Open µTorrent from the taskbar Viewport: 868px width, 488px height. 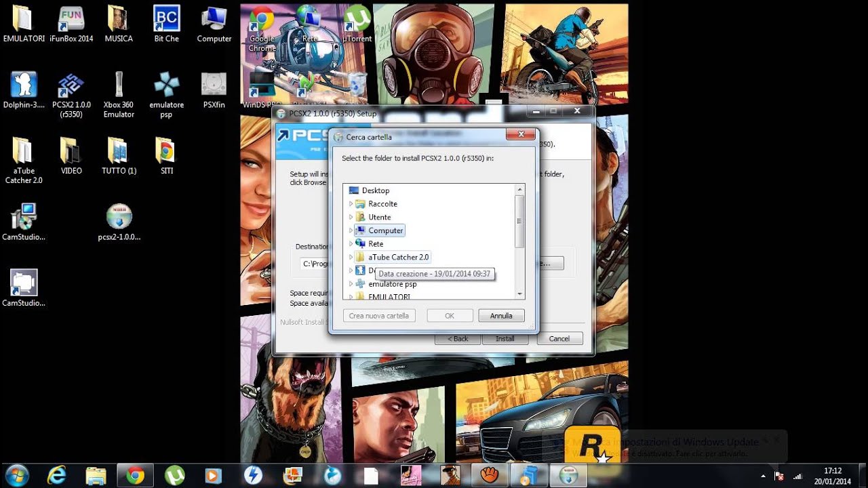pos(175,476)
